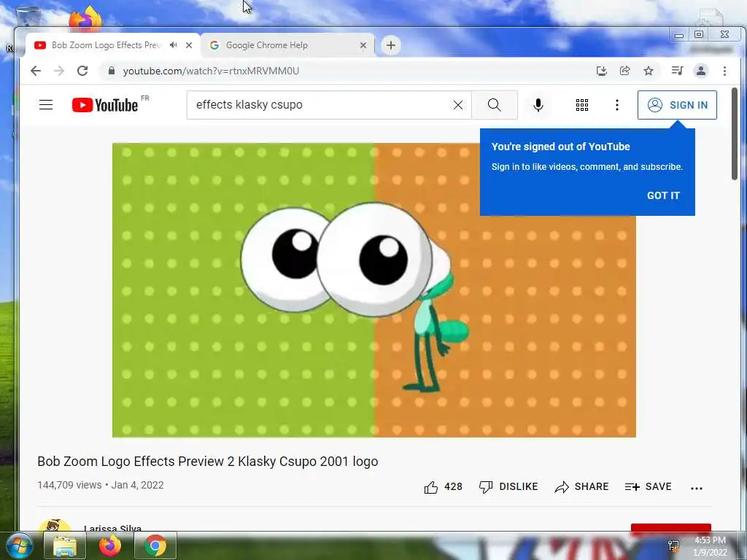Open the YouTube apps grid
Screen dimensions: 747x560
(581, 105)
